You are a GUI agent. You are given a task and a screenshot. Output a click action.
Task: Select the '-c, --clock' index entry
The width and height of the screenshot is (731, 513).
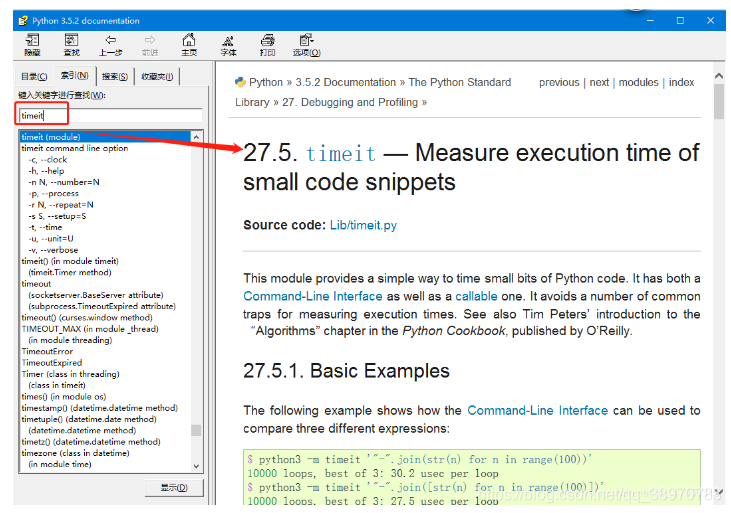pos(48,159)
